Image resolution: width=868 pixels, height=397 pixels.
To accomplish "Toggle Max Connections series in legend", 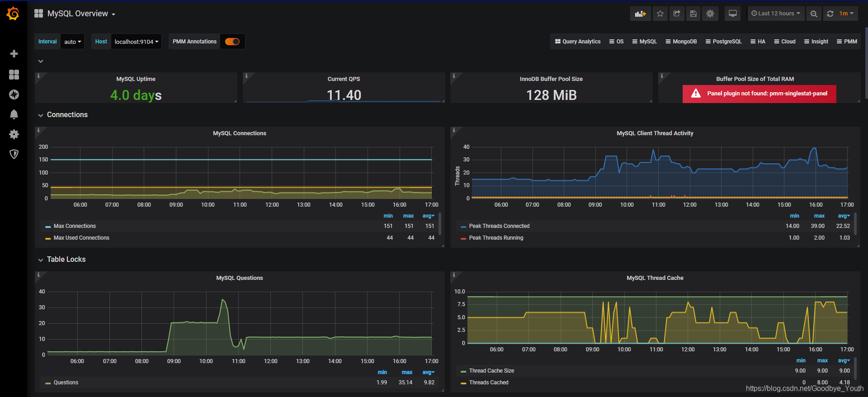I will (x=75, y=226).
